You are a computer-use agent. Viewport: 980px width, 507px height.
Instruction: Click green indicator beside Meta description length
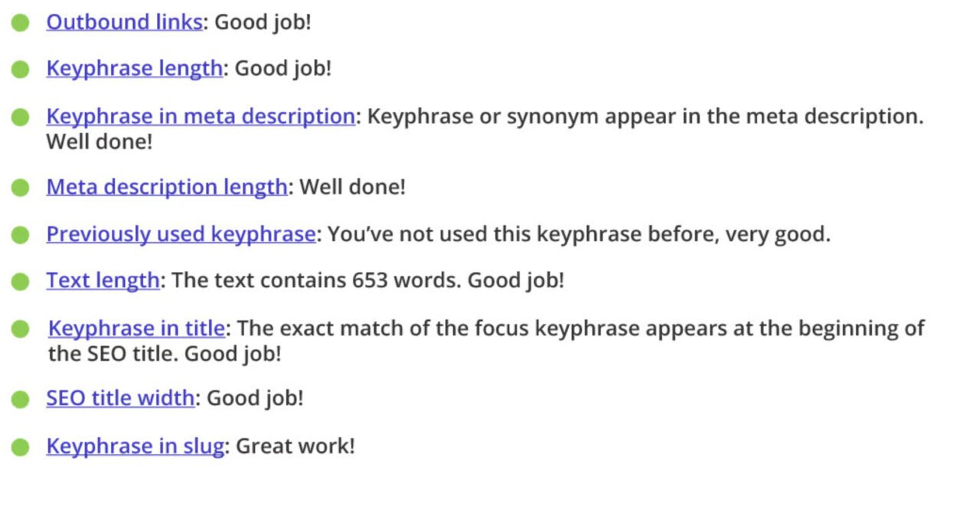click(21, 188)
